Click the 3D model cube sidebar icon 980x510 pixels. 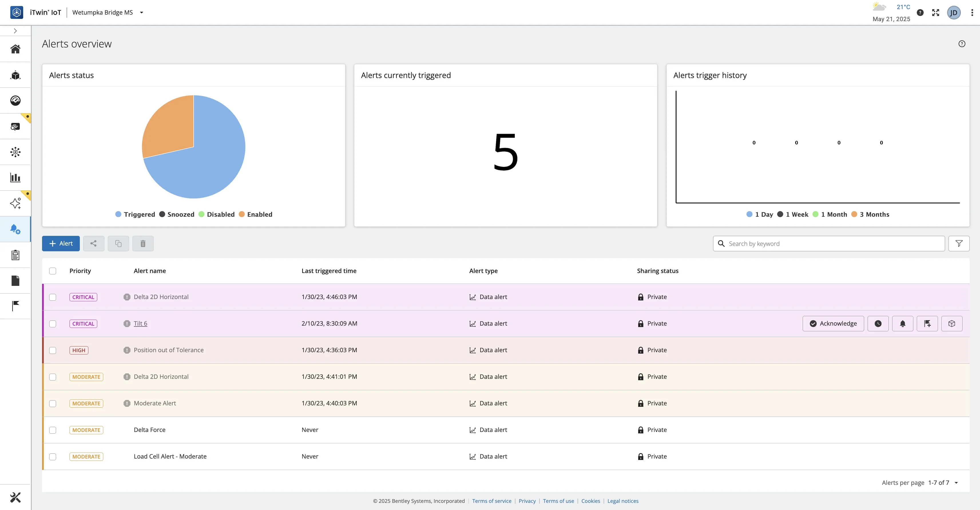[15, 75]
